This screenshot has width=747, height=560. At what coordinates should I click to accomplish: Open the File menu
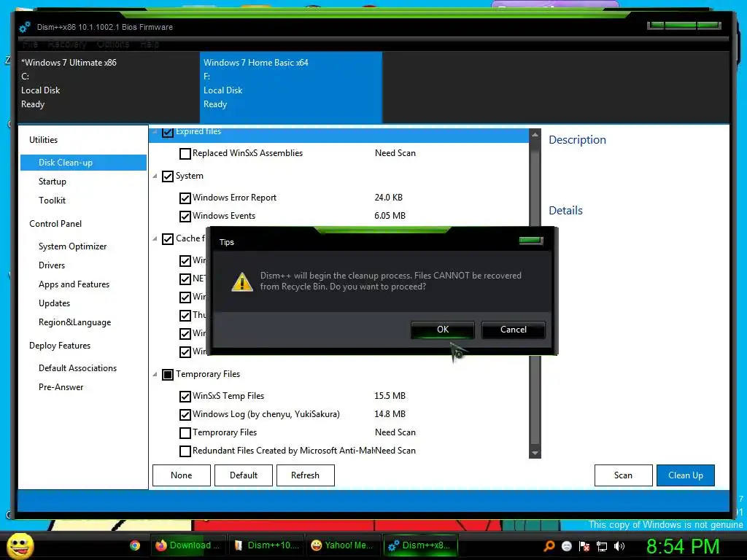(30, 44)
